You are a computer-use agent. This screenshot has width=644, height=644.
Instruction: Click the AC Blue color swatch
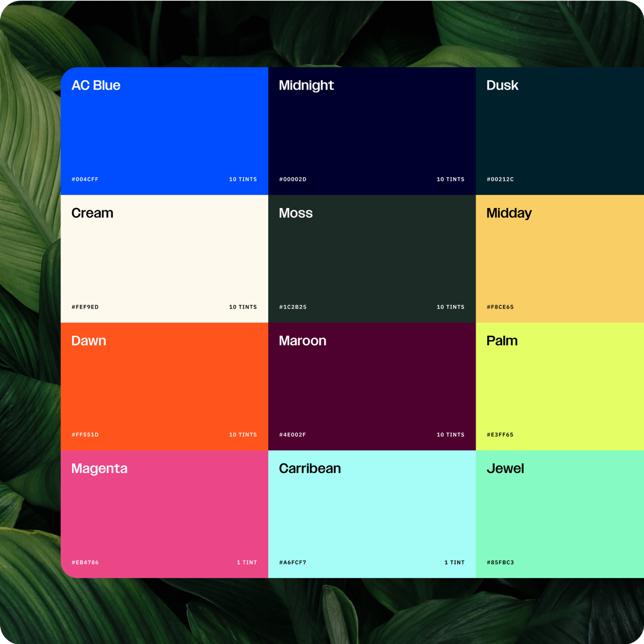click(164, 131)
